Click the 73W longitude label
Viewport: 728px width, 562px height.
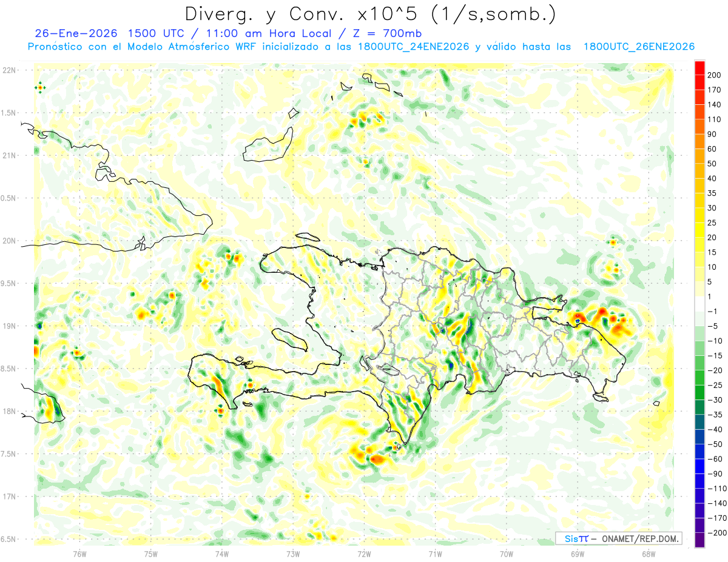(x=293, y=554)
